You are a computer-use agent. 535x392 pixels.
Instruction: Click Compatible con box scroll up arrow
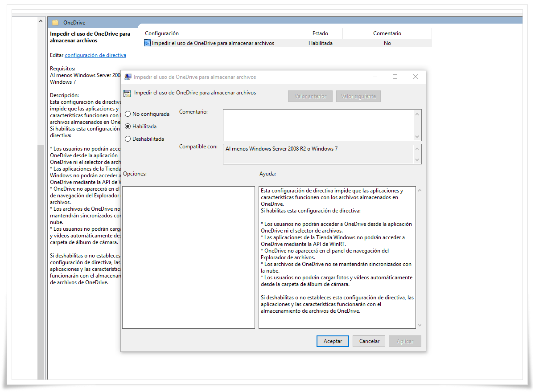[417, 149]
